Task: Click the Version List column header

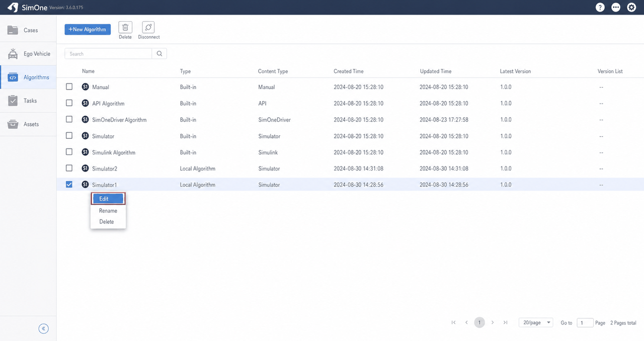Action: (x=610, y=71)
